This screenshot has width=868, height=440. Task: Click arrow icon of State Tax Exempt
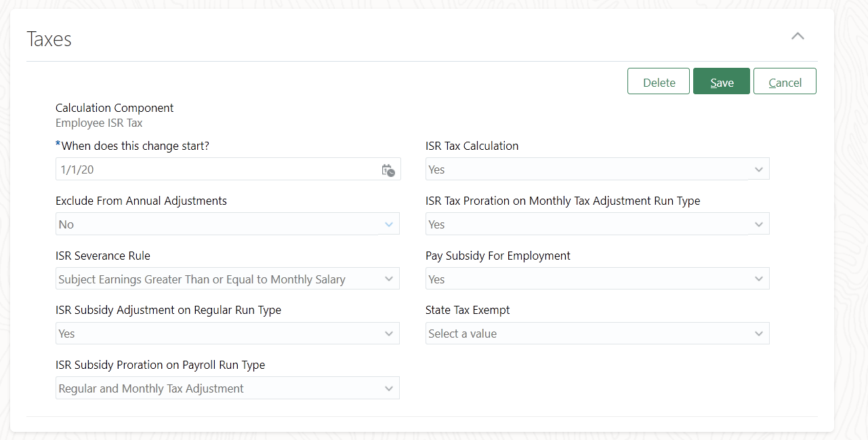coord(759,334)
